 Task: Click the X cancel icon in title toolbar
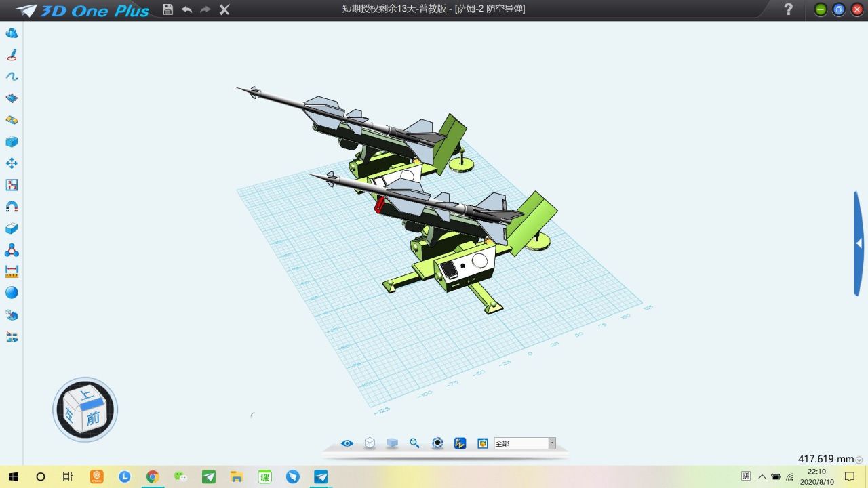224,9
